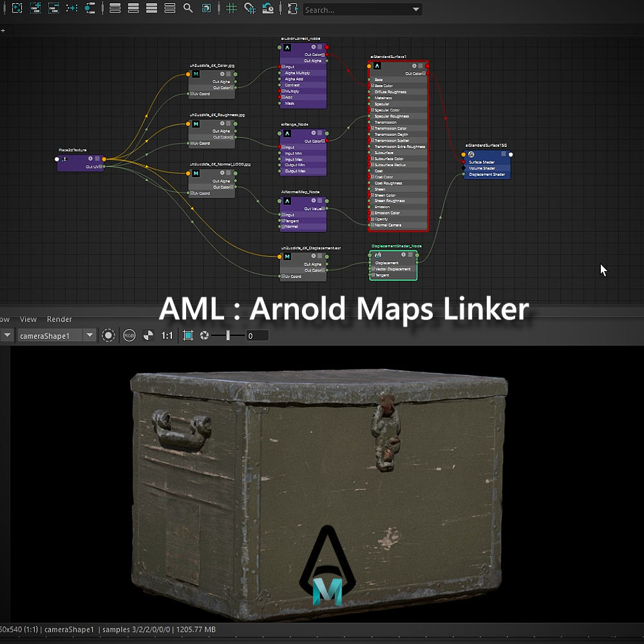Click add selected nodes to graph icon

[35, 8]
